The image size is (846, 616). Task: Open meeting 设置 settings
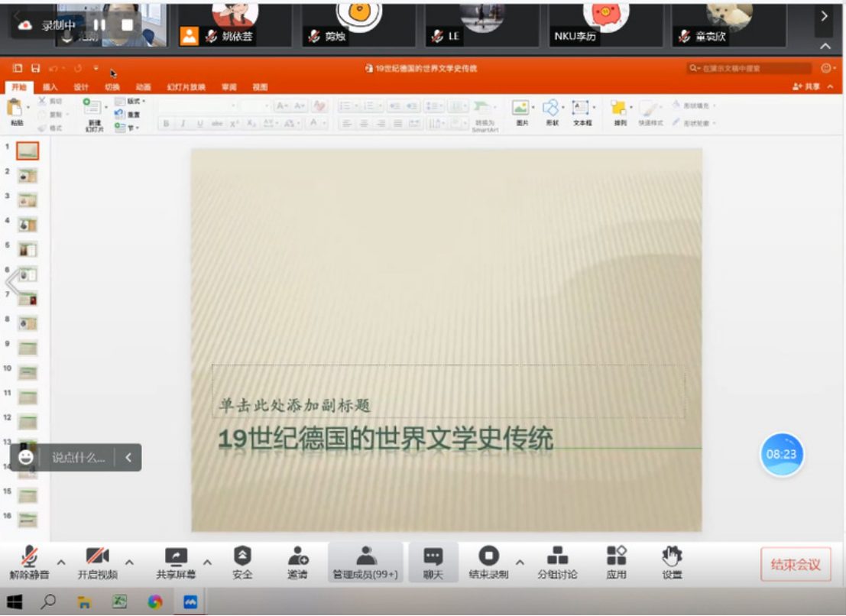pos(672,563)
